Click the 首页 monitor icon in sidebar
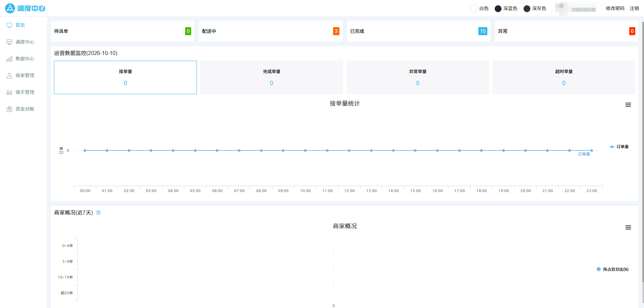 pos(9,25)
